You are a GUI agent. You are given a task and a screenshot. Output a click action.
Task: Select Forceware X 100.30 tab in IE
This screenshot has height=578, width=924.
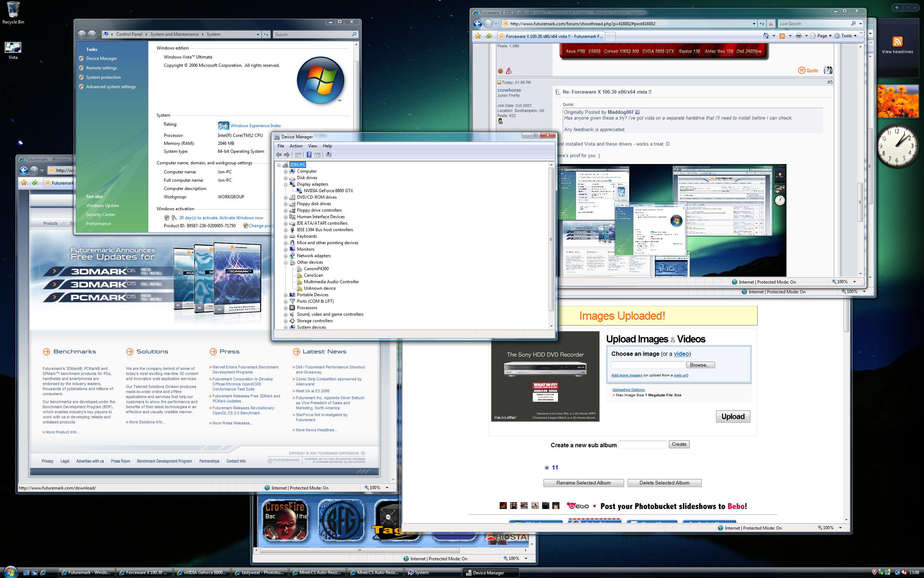[552, 36]
